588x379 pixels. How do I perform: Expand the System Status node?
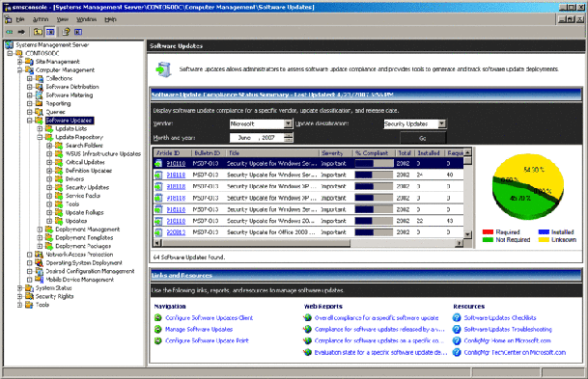[20, 288]
